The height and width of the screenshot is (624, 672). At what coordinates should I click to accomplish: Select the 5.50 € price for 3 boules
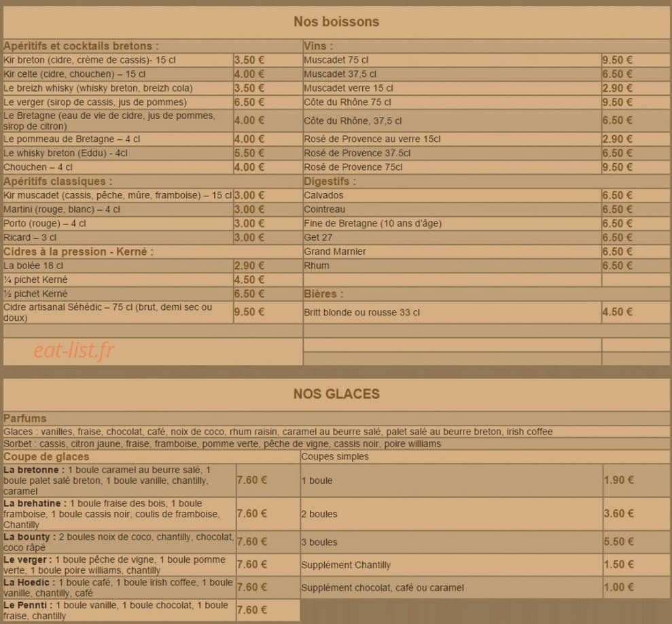coord(618,542)
